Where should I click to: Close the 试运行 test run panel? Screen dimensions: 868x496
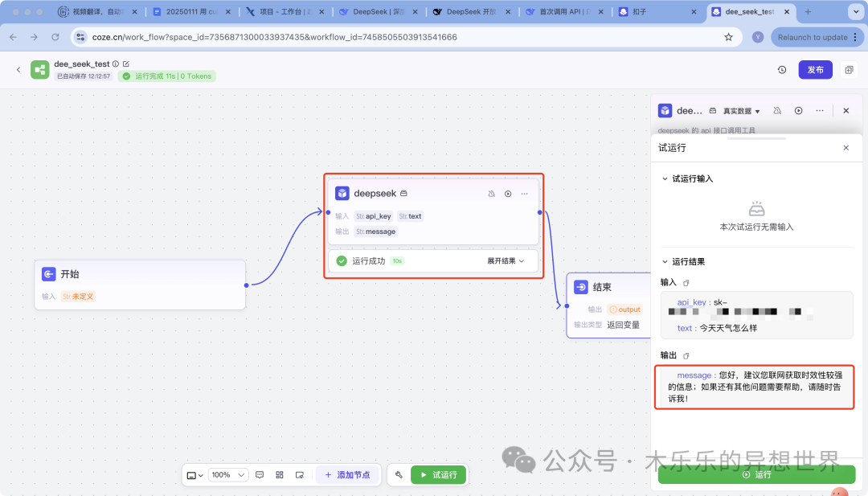tap(845, 148)
